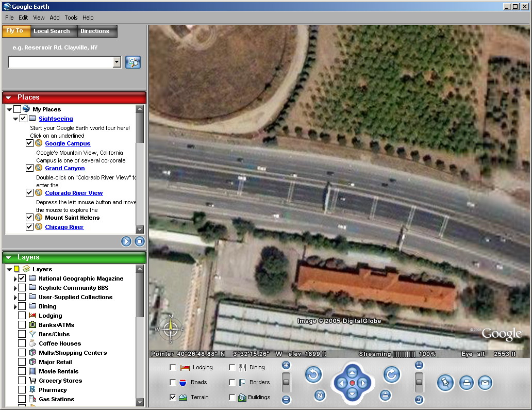Collapse the Sightseeing folder
Screen dimensions: 532x410
[15, 119]
